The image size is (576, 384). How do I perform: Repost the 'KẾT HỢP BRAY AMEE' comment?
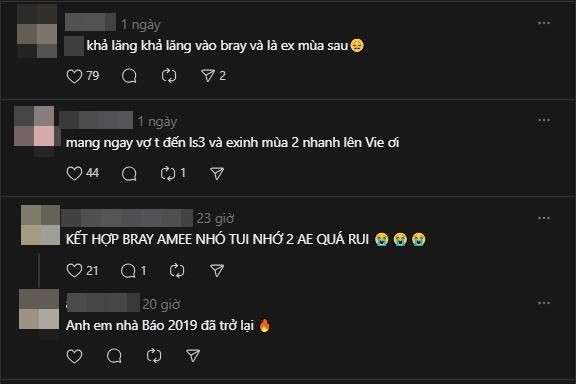click(x=177, y=271)
